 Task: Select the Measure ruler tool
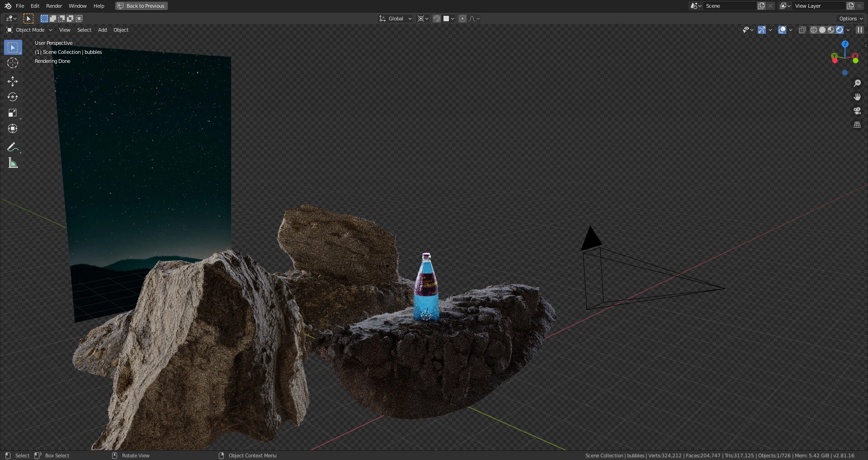click(13, 163)
